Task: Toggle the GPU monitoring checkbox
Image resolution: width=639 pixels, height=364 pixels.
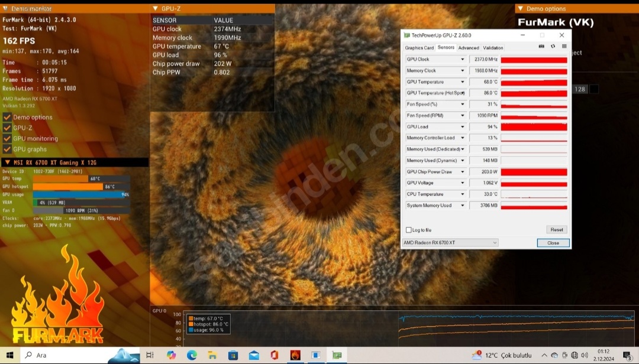Action: 7,138
